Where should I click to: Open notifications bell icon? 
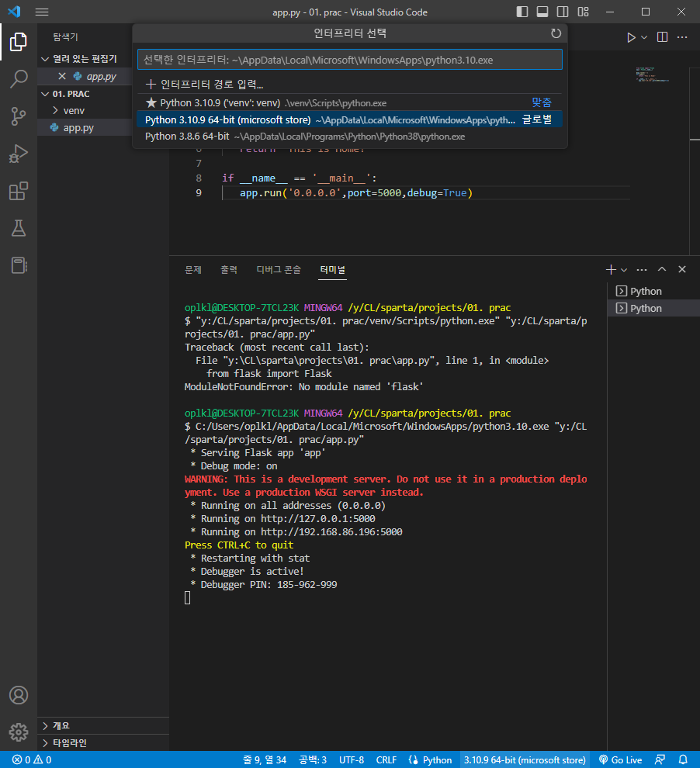[x=683, y=759]
